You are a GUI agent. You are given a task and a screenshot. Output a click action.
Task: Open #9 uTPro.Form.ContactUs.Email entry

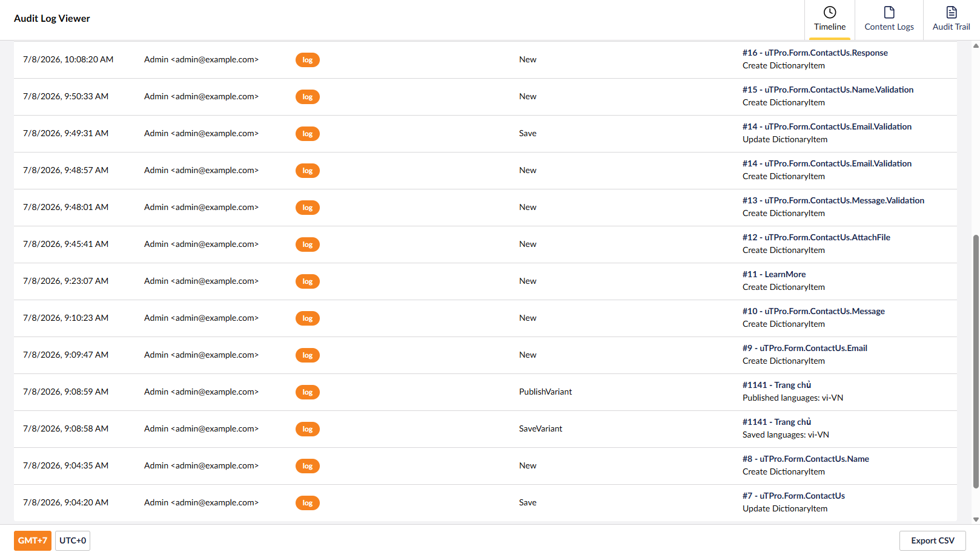805,348
